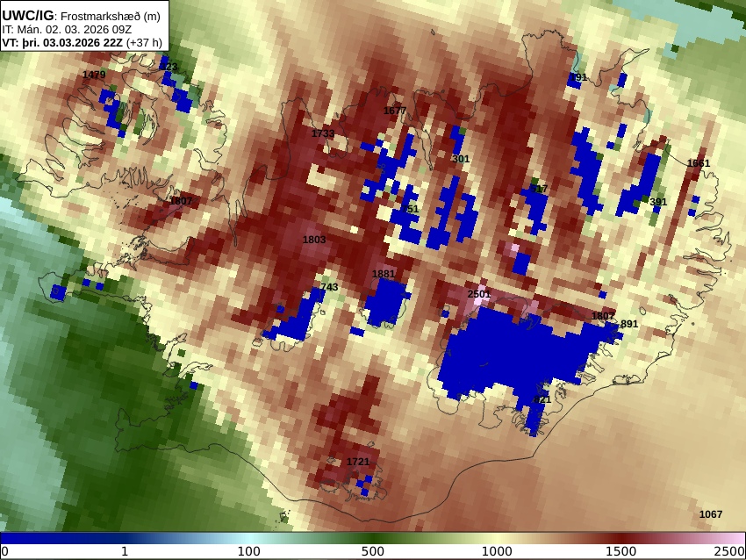Click the 1803 value label

pyautogui.click(x=314, y=240)
